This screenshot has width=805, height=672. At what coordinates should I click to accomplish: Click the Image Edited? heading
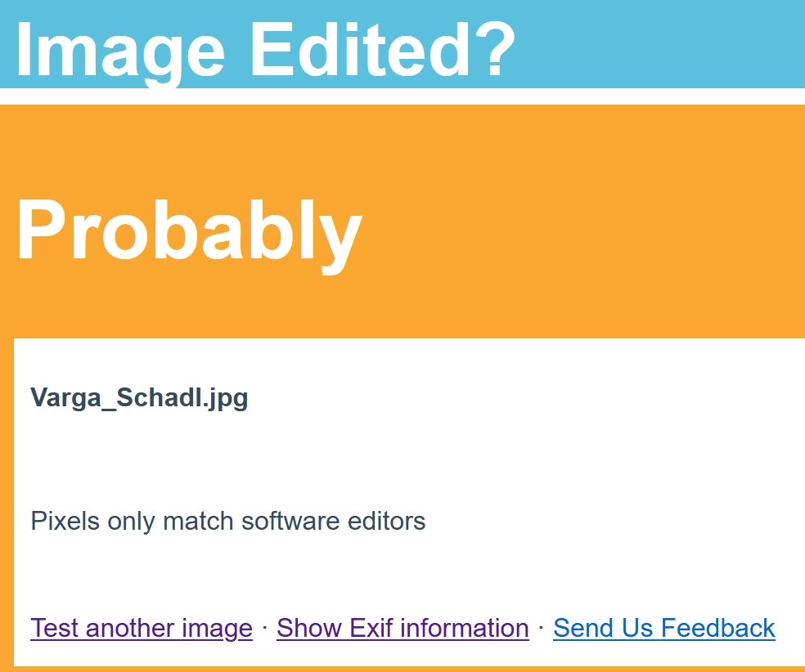[x=265, y=50]
